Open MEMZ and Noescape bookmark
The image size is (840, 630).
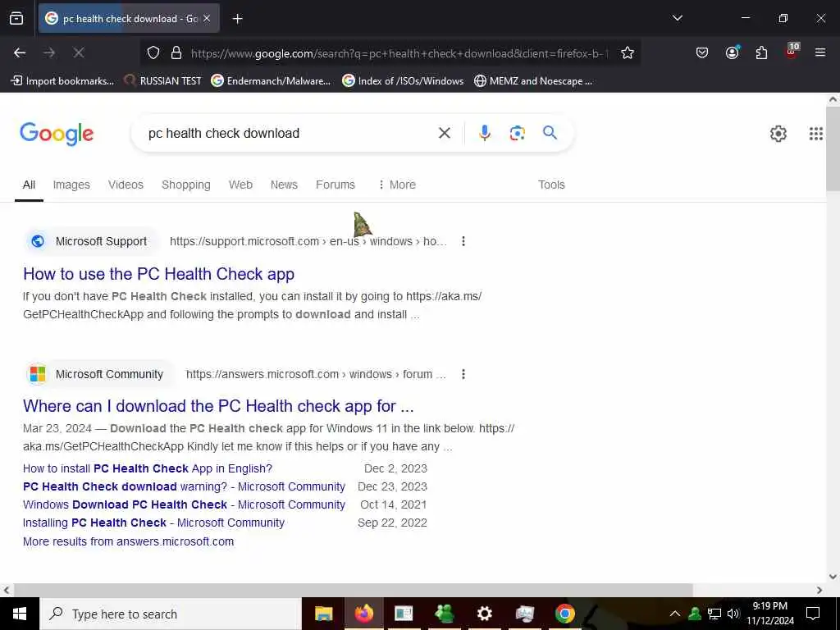533,81
